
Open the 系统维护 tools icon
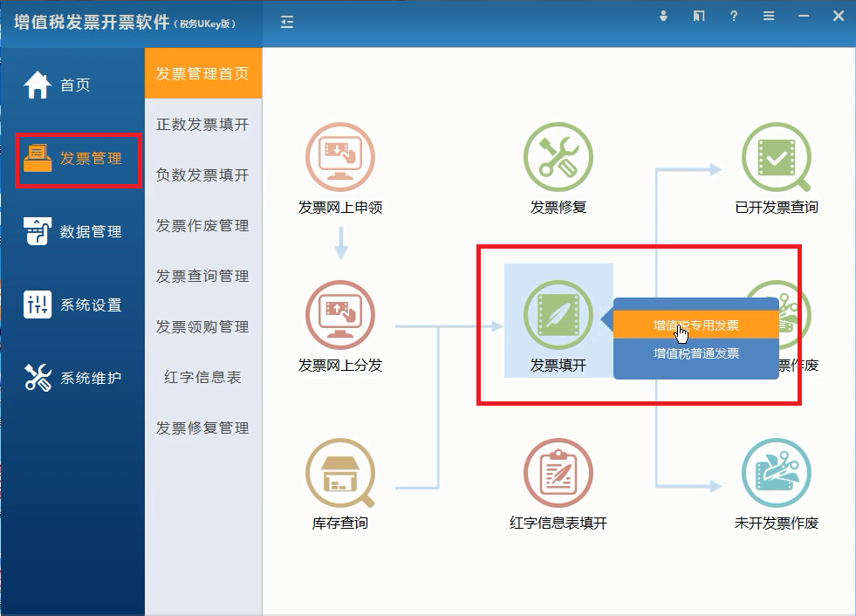(x=38, y=377)
